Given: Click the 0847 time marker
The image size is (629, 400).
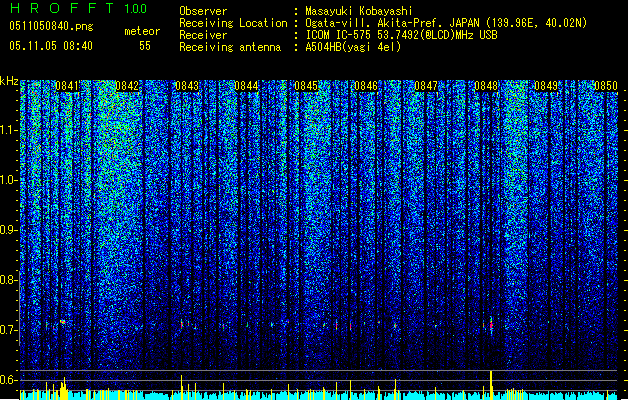Looking at the screenshot, I should point(426,86).
